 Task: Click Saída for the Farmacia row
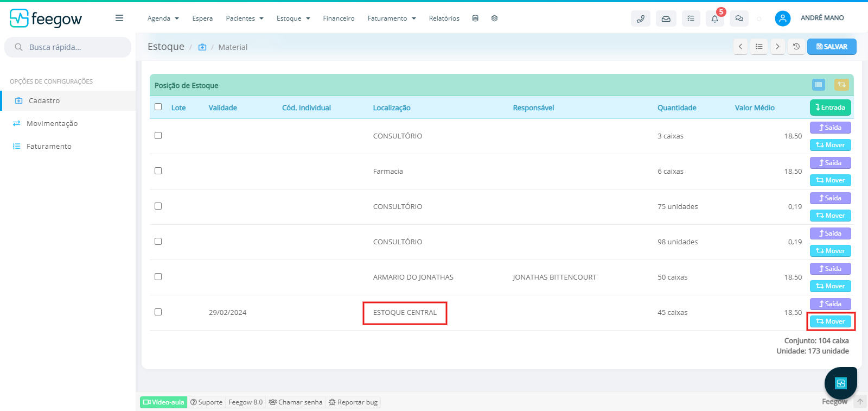pos(830,163)
